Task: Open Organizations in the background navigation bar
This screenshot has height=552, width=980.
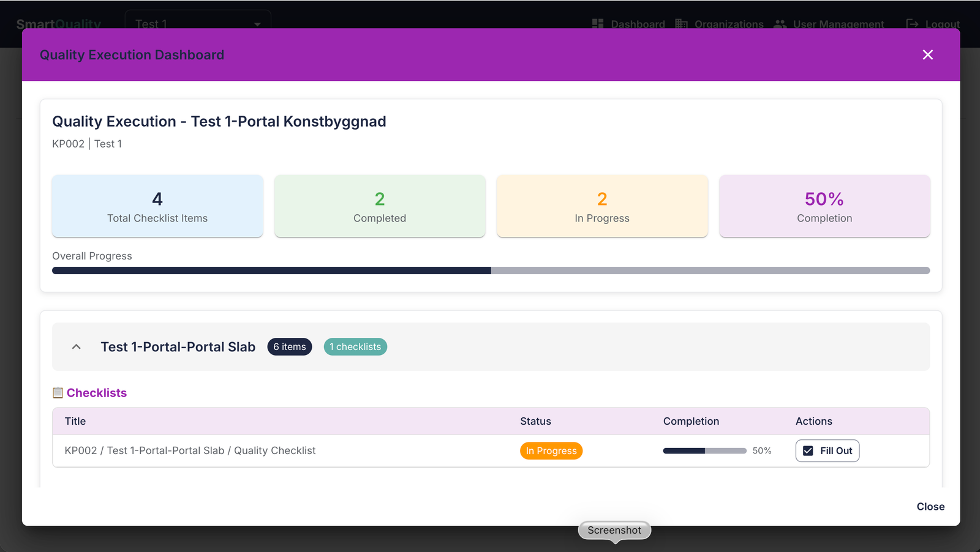Action: click(720, 24)
